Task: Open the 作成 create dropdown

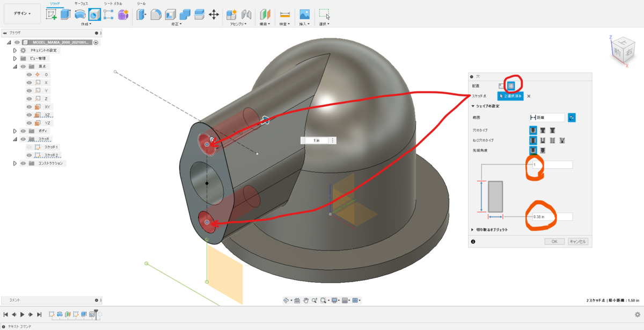Action: click(x=86, y=24)
